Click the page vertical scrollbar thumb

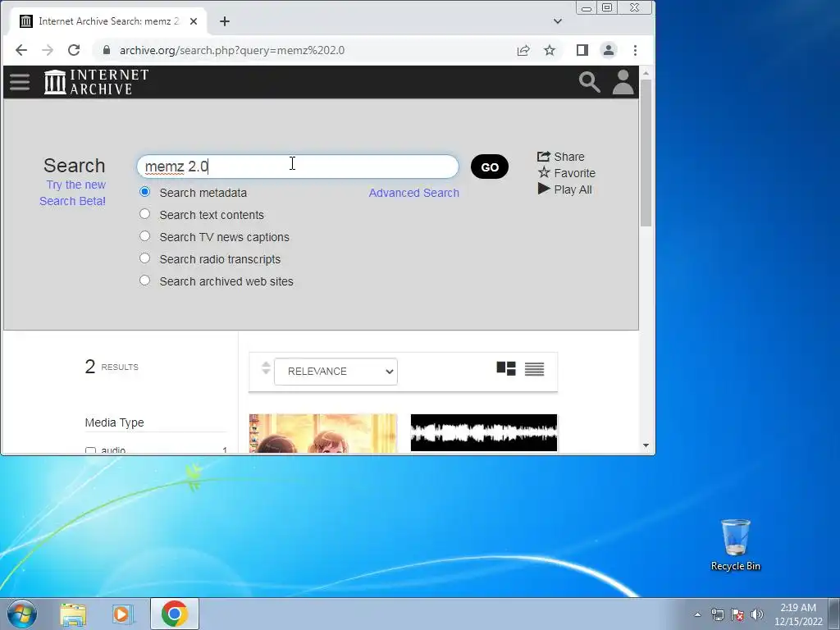[646, 153]
